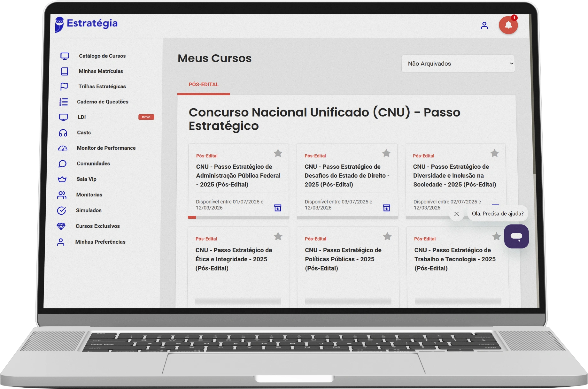The width and height of the screenshot is (588, 389).
Task: Open the Ética e Integridade course title
Action: (x=234, y=259)
